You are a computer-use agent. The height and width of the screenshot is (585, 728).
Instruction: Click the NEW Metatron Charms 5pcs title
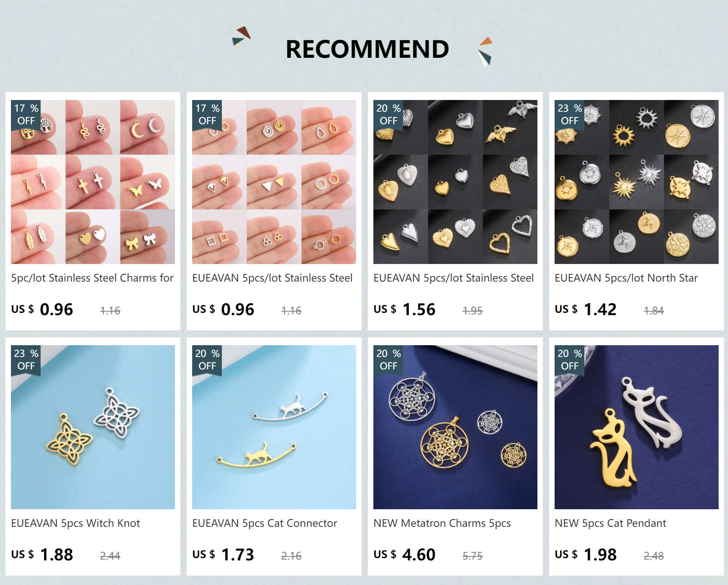click(x=442, y=523)
